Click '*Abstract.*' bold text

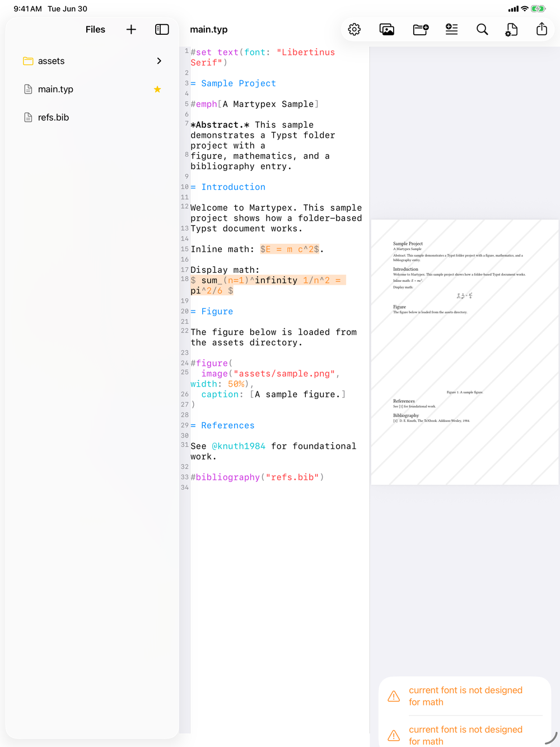(x=220, y=125)
